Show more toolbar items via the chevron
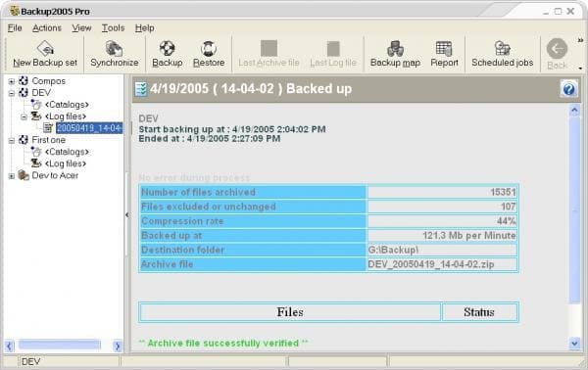This screenshot has width=588, height=370. (x=580, y=40)
